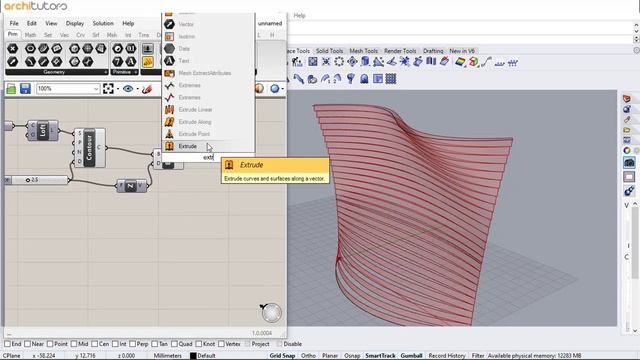Image resolution: width=640 pixels, height=360 pixels.
Task: Enable the Mid osnap checkbox
Action: coord(74,344)
